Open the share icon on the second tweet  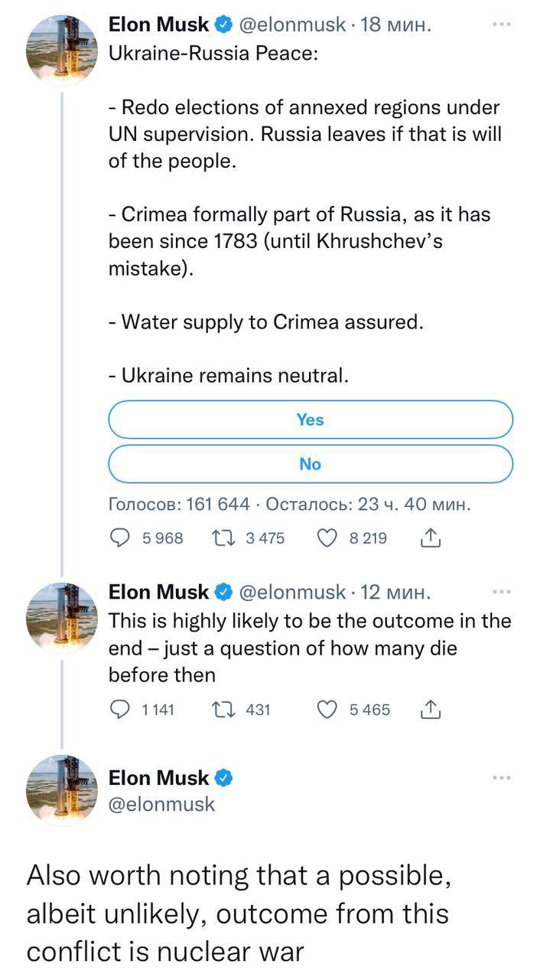431,710
